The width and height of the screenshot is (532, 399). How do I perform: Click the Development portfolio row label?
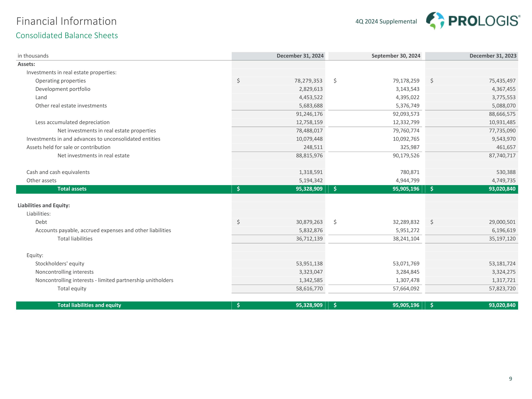pos(63,89)
